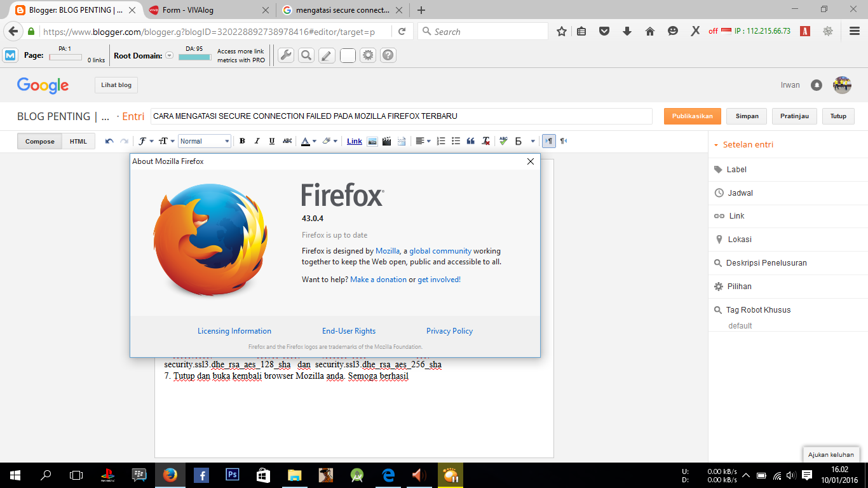Apply bullet list formatting
Screen dimensions: 868x488
click(x=456, y=141)
